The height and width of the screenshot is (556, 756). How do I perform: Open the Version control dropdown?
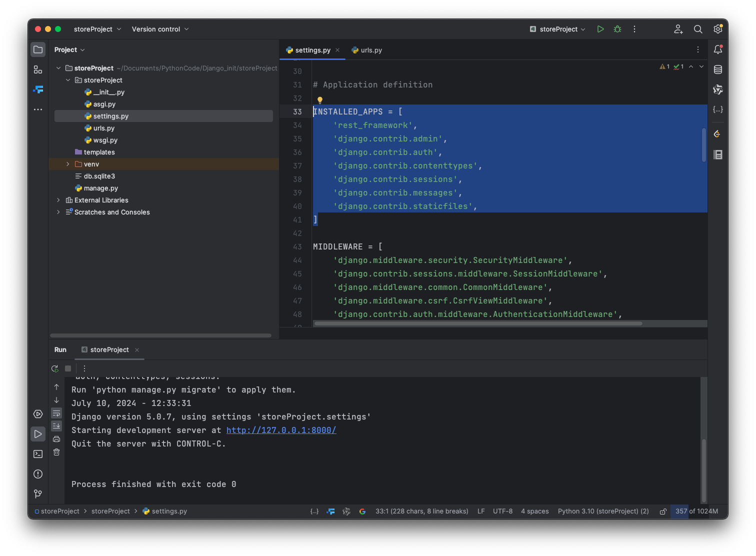(x=160, y=29)
